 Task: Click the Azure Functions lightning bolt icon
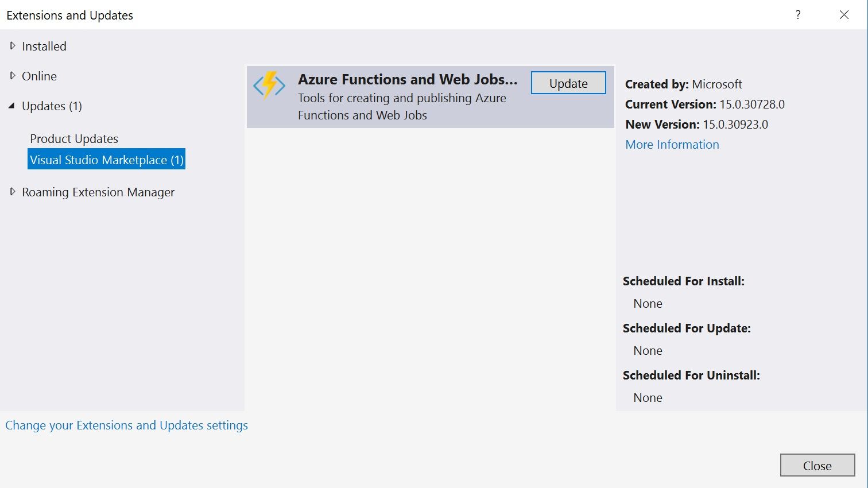(269, 86)
